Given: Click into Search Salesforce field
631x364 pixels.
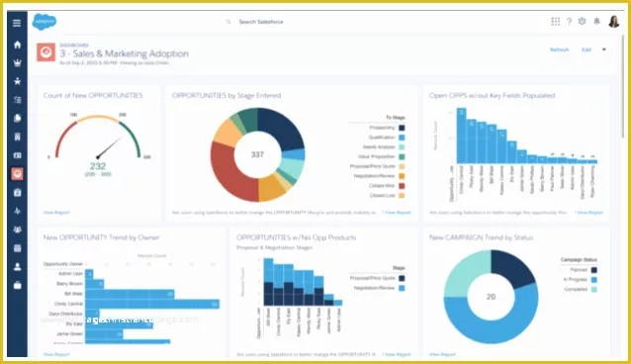Looking at the screenshot, I should [x=261, y=22].
